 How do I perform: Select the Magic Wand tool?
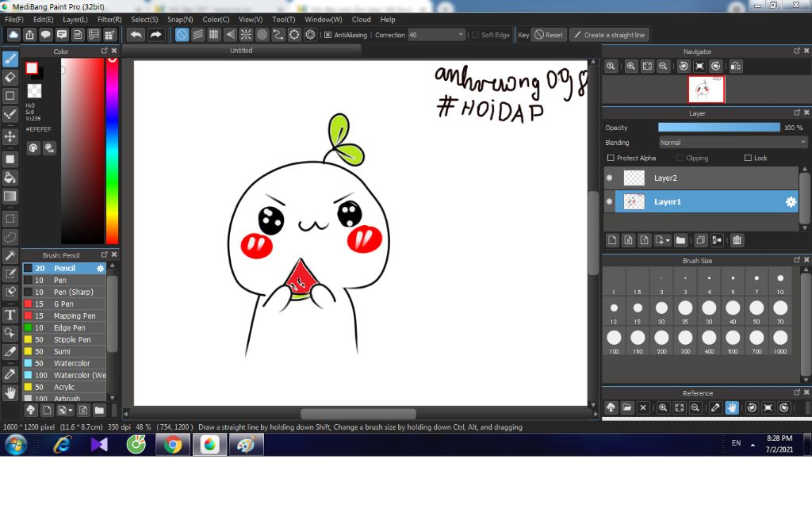pos(10,255)
